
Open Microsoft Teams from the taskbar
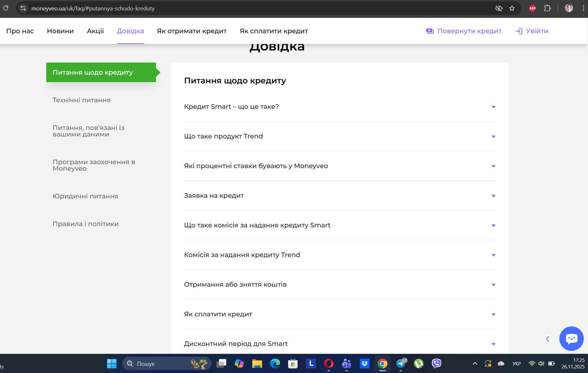click(347, 364)
